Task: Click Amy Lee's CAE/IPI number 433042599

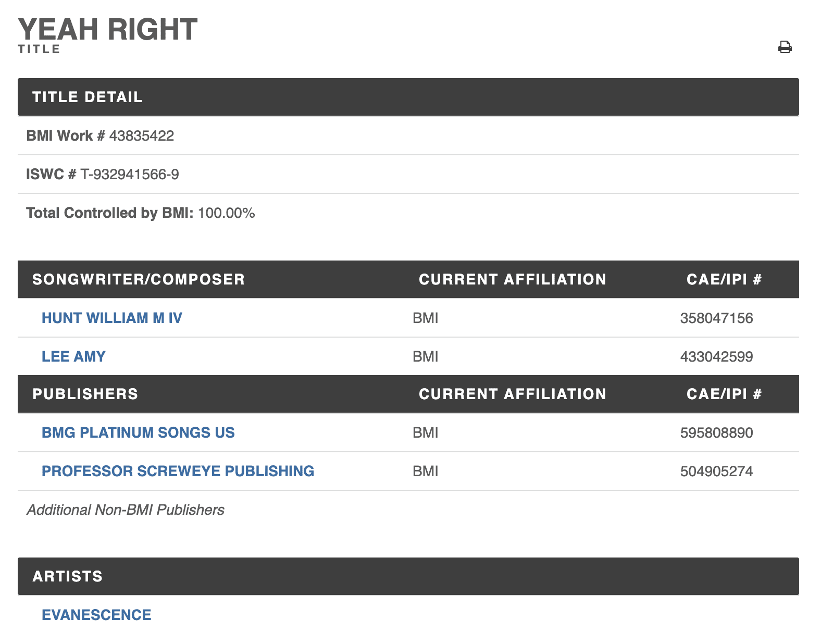Action: (716, 356)
